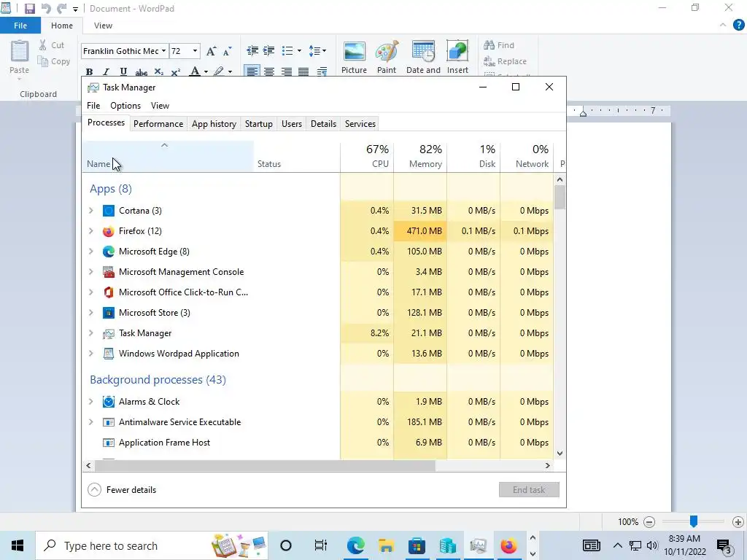The image size is (747, 560).
Task: Open File Explorer from the taskbar
Action: click(386, 545)
